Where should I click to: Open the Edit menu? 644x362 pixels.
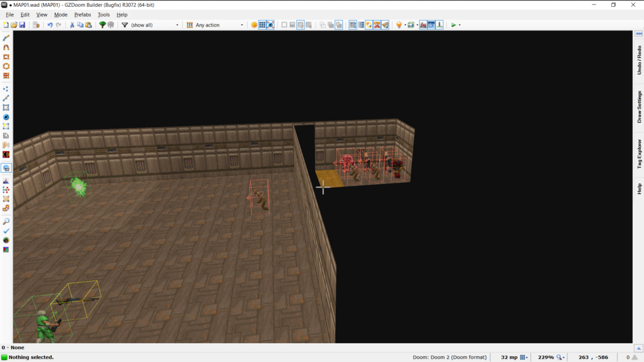[25, 14]
